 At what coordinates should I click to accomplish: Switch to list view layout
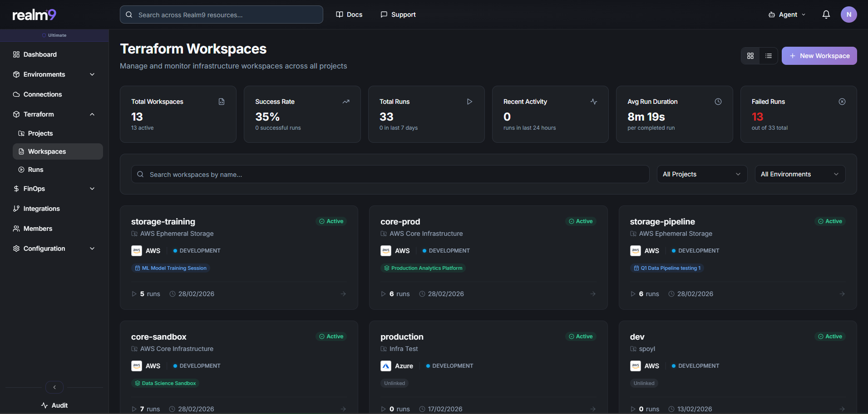tap(769, 55)
